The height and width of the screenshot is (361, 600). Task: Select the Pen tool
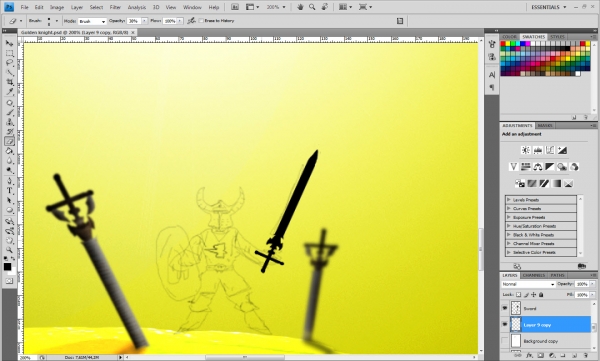click(x=9, y=181)
